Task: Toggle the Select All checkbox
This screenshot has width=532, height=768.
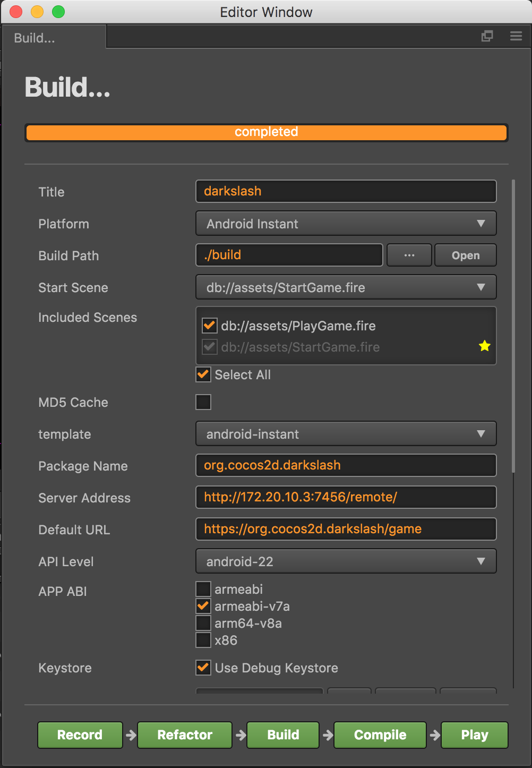Action: [203, 374]
